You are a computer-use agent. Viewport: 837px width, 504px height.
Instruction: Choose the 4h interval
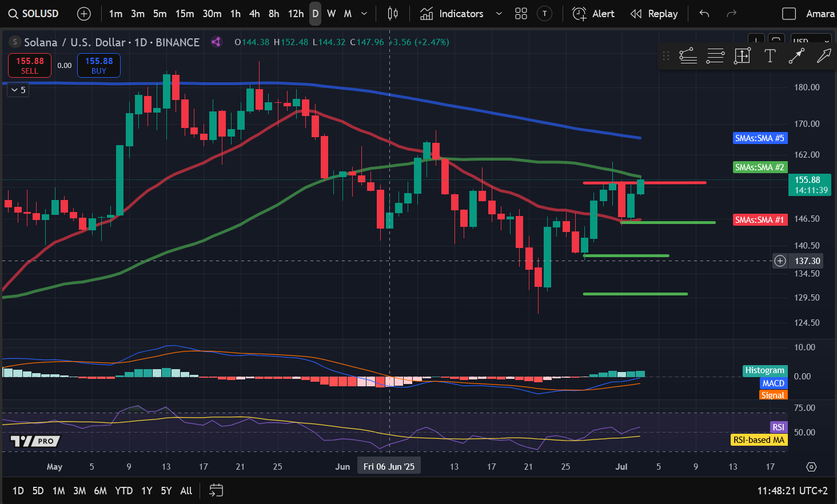(x=254, y=14)
